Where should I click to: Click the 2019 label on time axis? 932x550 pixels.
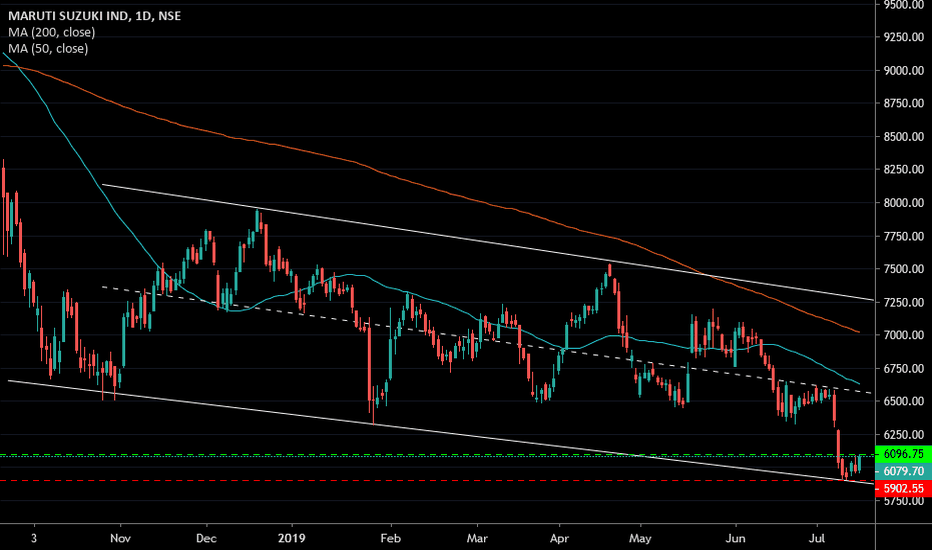tap(292, 539)
